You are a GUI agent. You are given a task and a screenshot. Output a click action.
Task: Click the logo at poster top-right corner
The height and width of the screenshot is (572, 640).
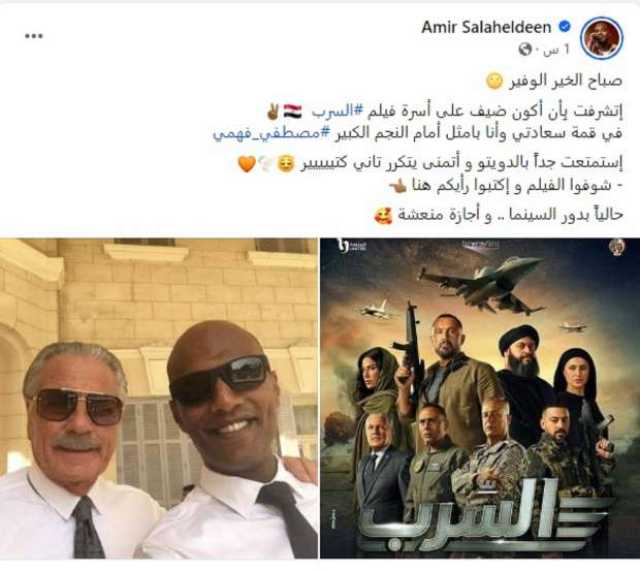(617, 247)
